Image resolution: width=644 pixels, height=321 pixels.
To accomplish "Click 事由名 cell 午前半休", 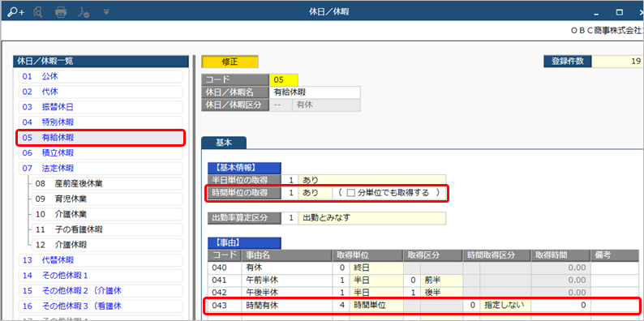I will (286, 280).
